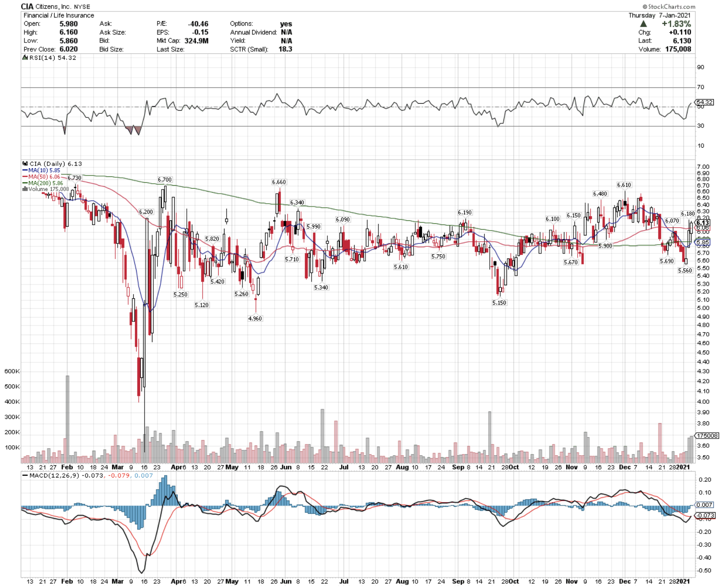The image size is (720, 588).
Task: Click the 600K volume axis label
Action: pyautogui.click(x=12, y=371)
